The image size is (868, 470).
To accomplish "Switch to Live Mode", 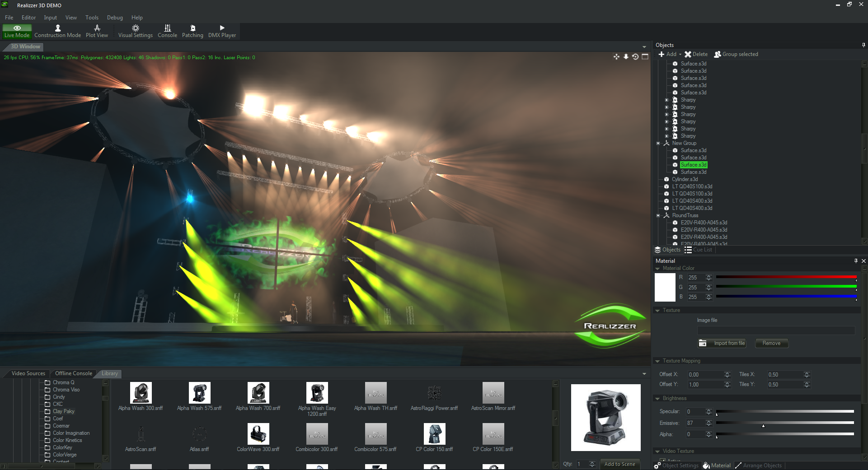I will (17, 32).
